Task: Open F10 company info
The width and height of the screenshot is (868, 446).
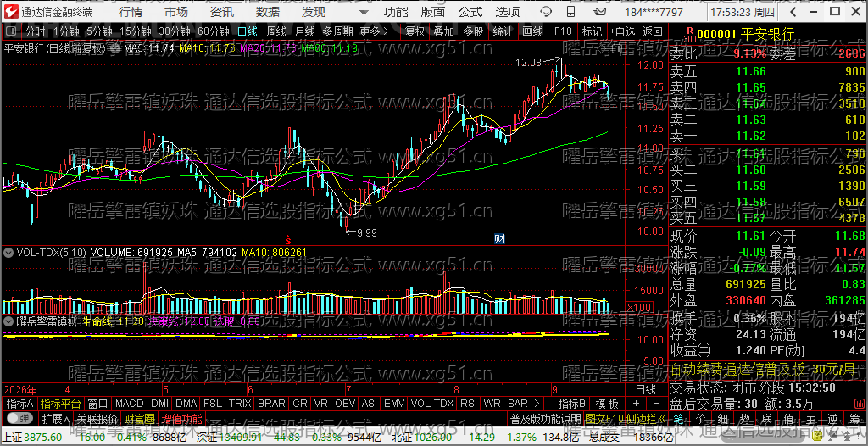Action: pyautogui.click(x=563, y=32)
